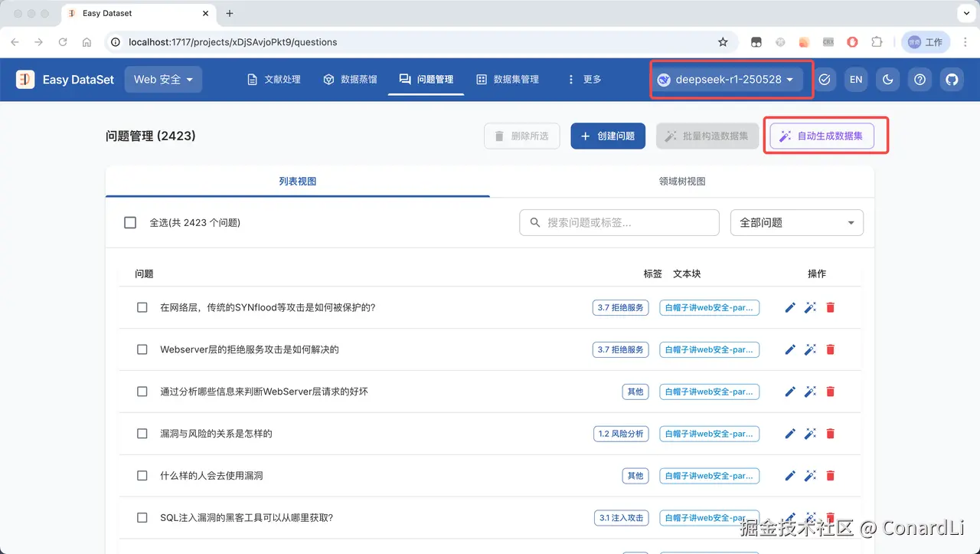Click wand icon for Webserver层的拒绝服务攻击 question
This screenshot has width=980, height=554.
tap(810, 349)
